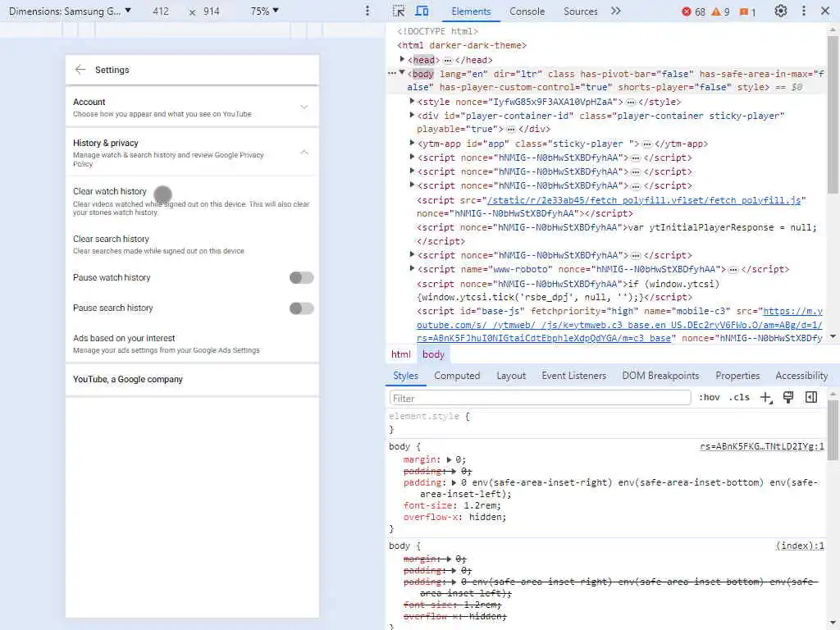This screenshot has width=840, height=630.
Task: Click the element.style rule block
Action: 605,422
